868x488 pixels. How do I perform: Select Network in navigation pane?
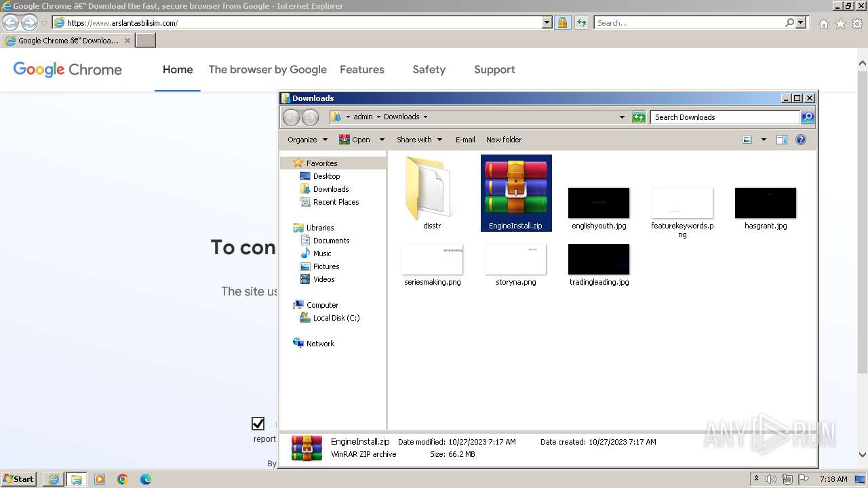tap(320, 344)
